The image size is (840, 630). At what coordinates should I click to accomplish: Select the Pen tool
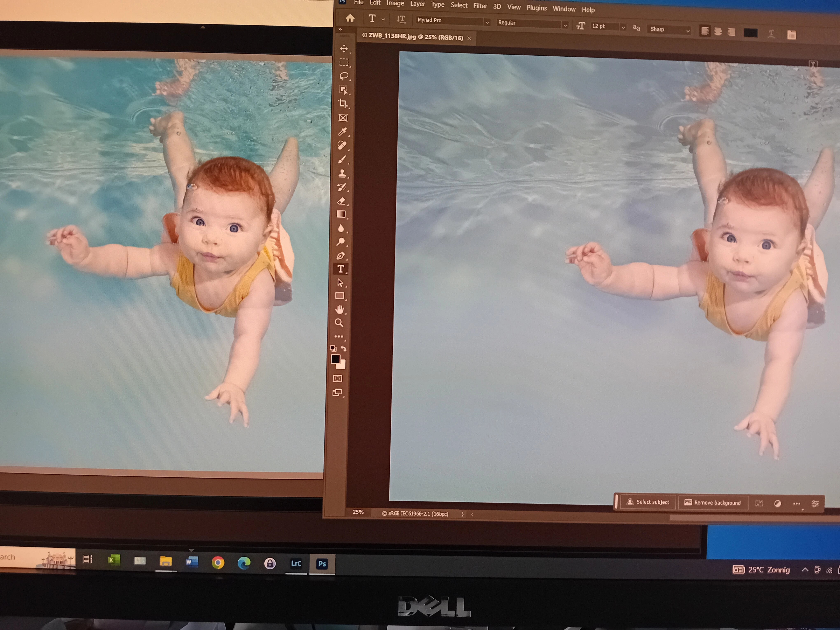point(341,255)
